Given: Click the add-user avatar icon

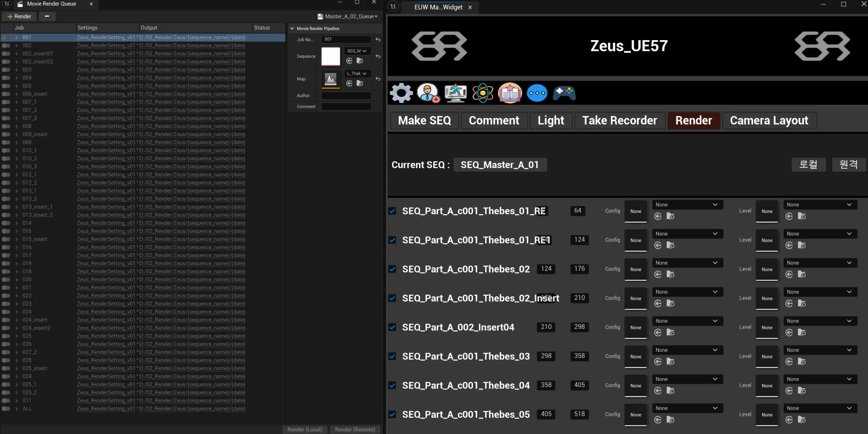Looking at the screenshot, I should click(x=428, y=93).
